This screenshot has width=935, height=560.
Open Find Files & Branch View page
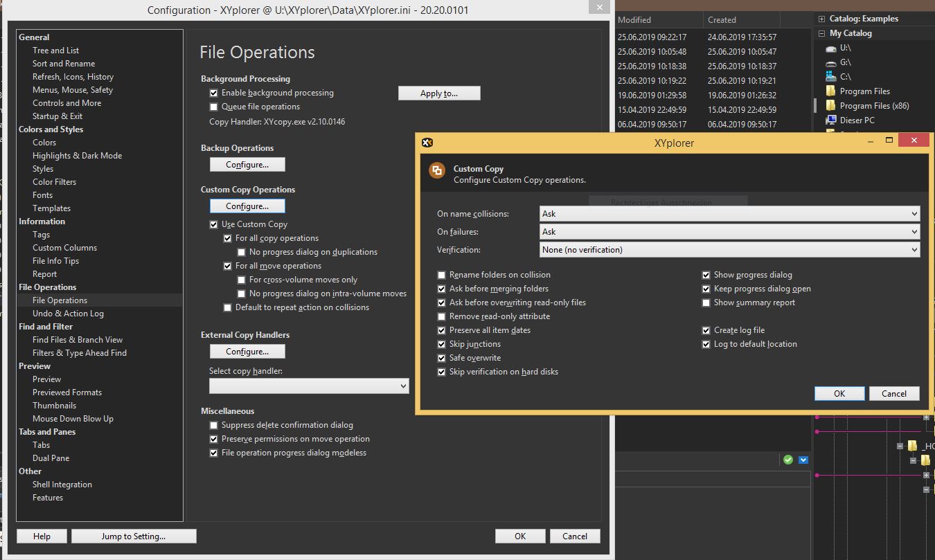point(78,340)
